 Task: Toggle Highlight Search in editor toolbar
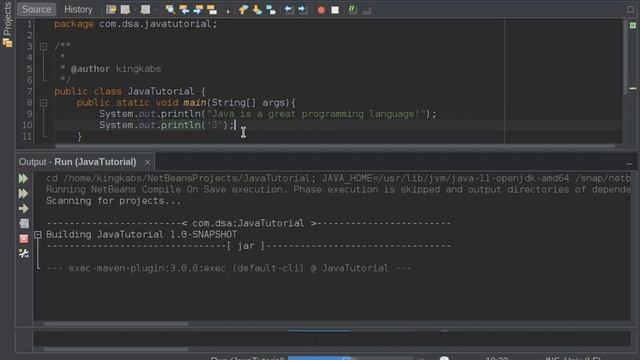(x=212, y=9)
